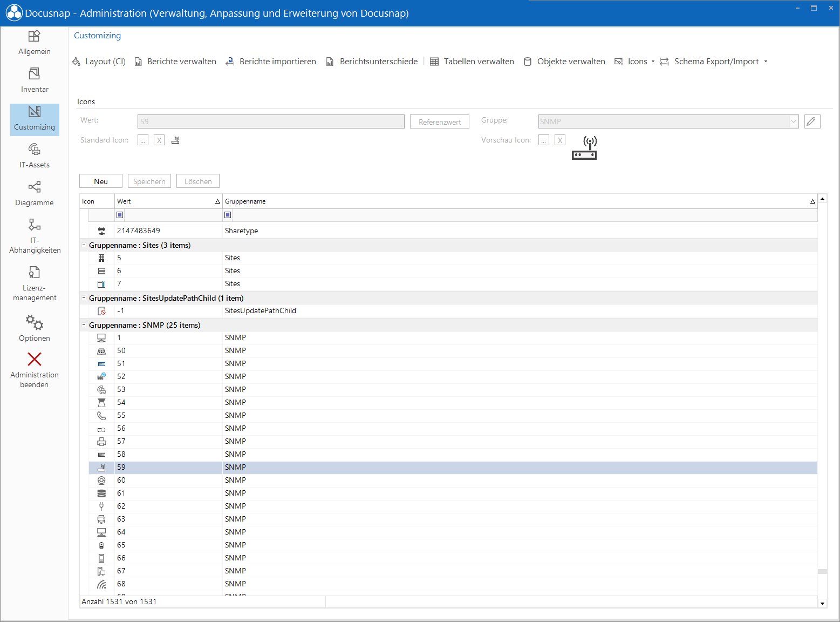The height and width of the screenshot is (622, 840).
Task: Select the Customizing sidebar item
Action: (x=35, y=119)
